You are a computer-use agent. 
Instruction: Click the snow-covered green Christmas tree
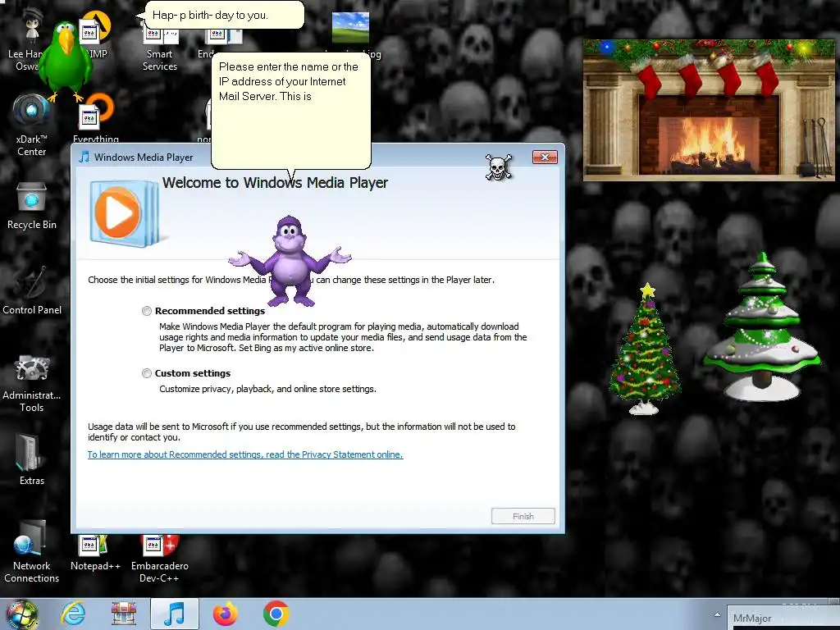click(x=761, y=326)
